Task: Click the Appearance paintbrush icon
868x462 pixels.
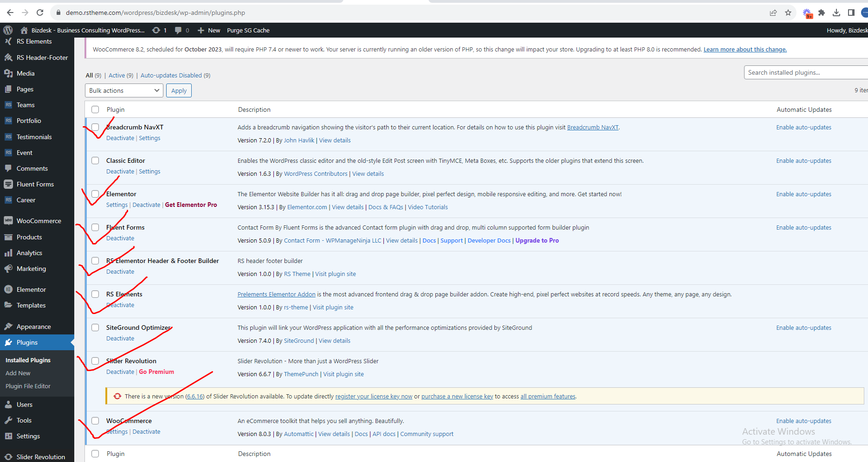Action: (x=8, y=327)
